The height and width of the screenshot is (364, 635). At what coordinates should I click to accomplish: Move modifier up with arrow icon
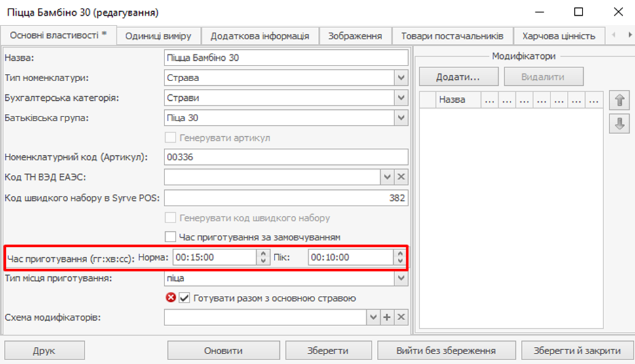click(x=619, y=100)
